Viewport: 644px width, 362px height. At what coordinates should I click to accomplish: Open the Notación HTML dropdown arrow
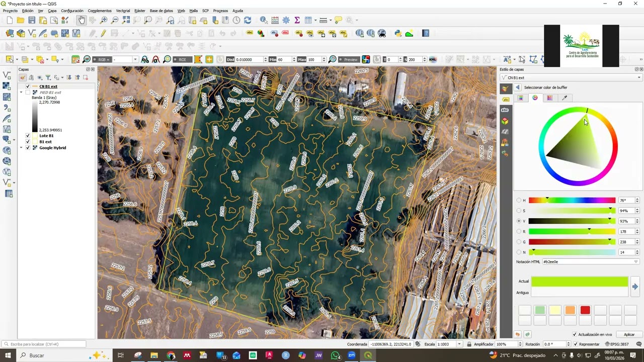tap(636, 261)
